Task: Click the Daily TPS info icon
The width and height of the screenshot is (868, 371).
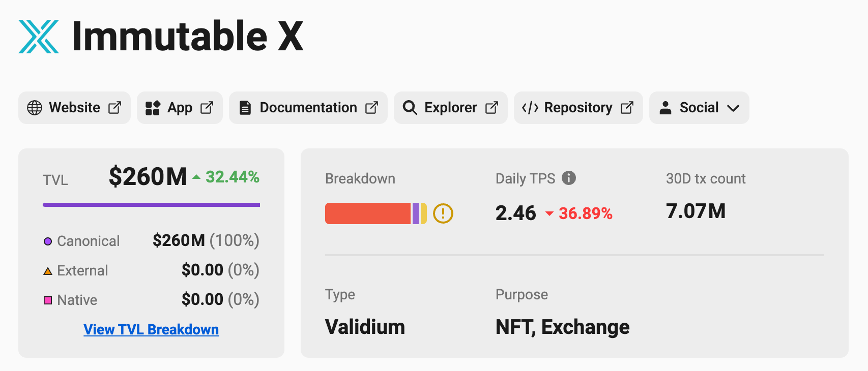Action: click(569, 178)
